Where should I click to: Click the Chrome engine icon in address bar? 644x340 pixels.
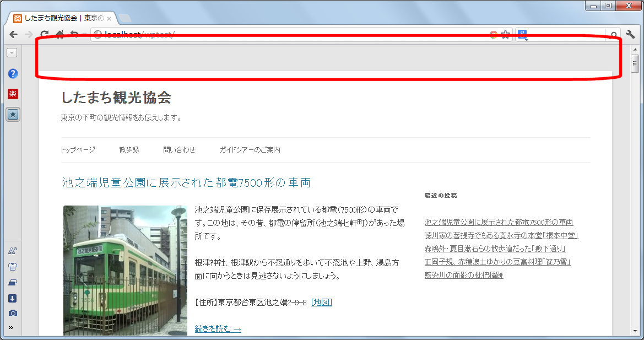[x=494, y=35]
